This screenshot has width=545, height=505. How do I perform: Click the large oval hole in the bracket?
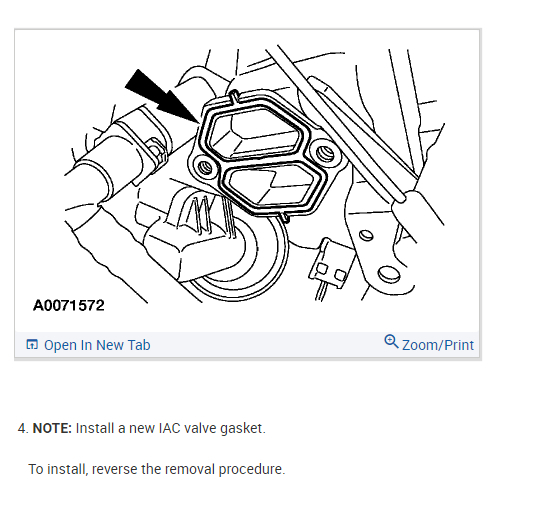click(x=388, y=274)
